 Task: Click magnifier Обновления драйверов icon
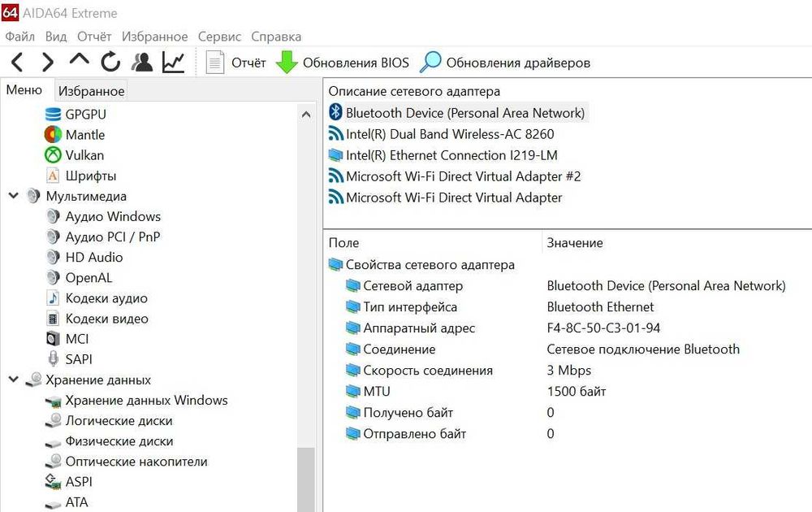coord(430,63)
